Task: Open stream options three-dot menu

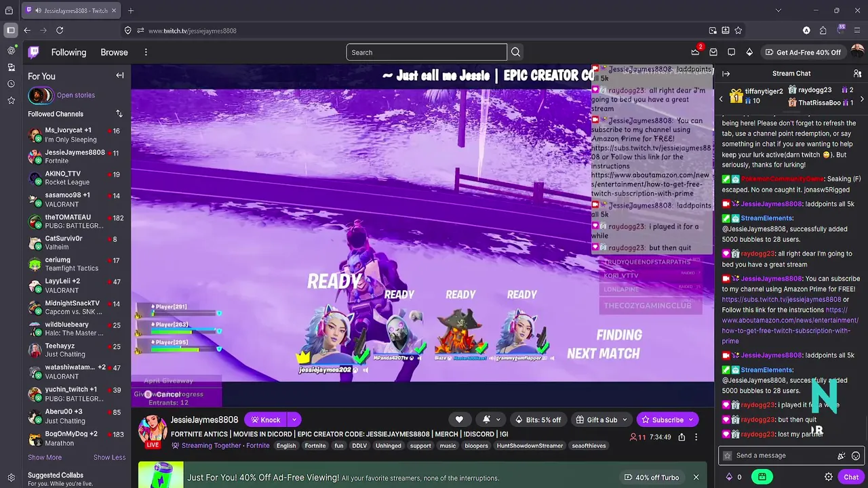Action: coord(696,437)
